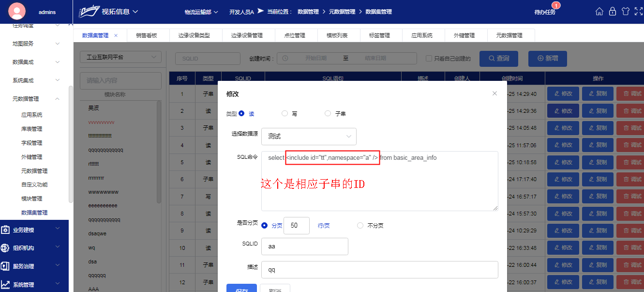Screen dimensions: 644x292
Task: Close the 数据集管理 tab using its x
Action: (x=116, y=35)
